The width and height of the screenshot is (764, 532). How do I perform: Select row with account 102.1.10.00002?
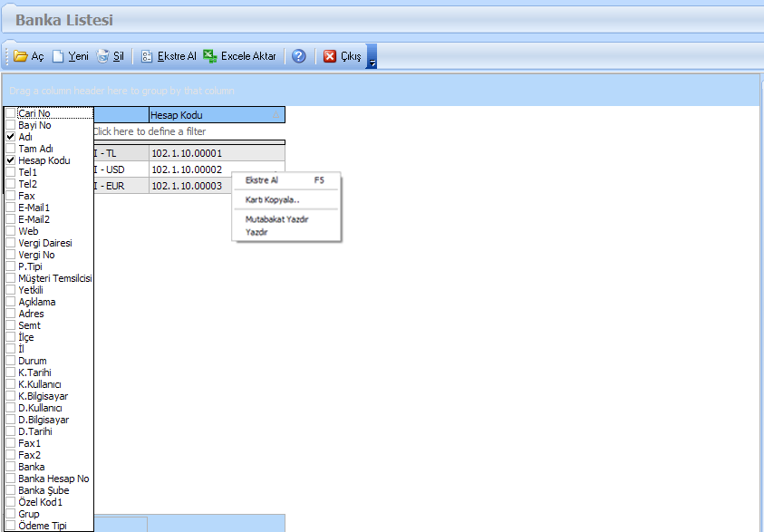tap(186, 169)
